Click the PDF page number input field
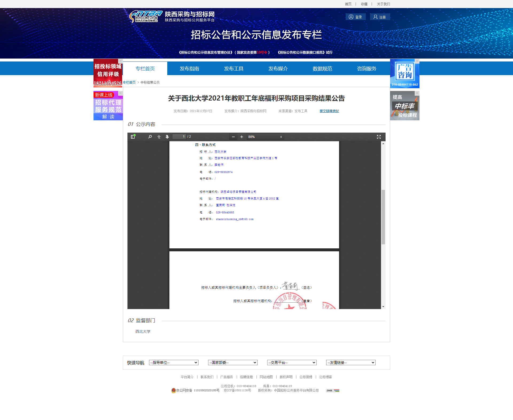Viewport: 513px width, 420px height. tap(179, 137)
